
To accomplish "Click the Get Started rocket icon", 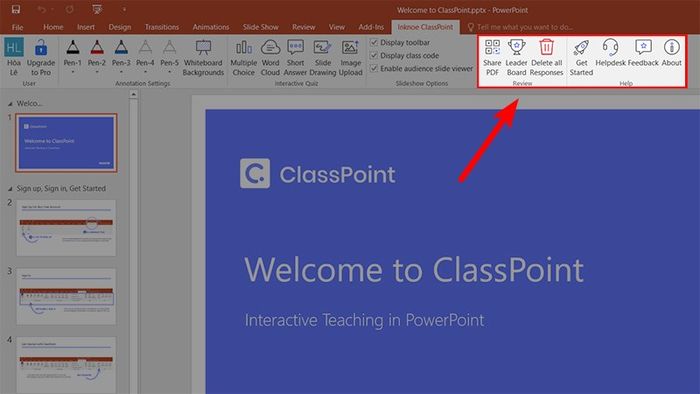I will (581, 47).
